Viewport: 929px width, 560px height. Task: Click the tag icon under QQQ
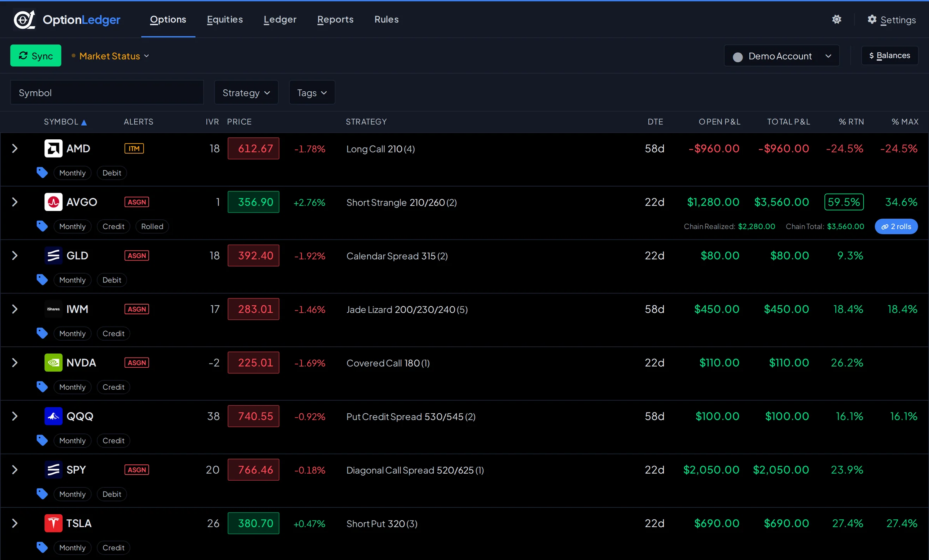(42, 440)
